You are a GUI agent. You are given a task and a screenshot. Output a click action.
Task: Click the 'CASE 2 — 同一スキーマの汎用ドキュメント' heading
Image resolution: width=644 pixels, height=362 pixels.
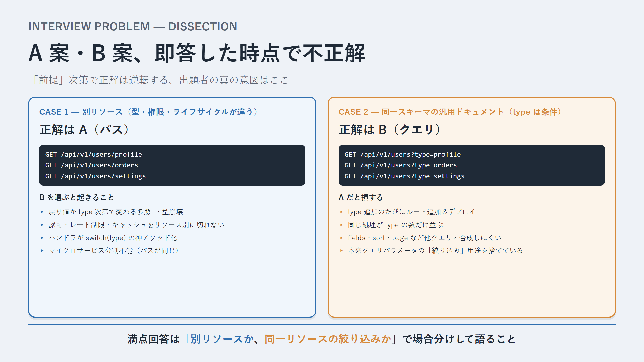coord(450,112)
